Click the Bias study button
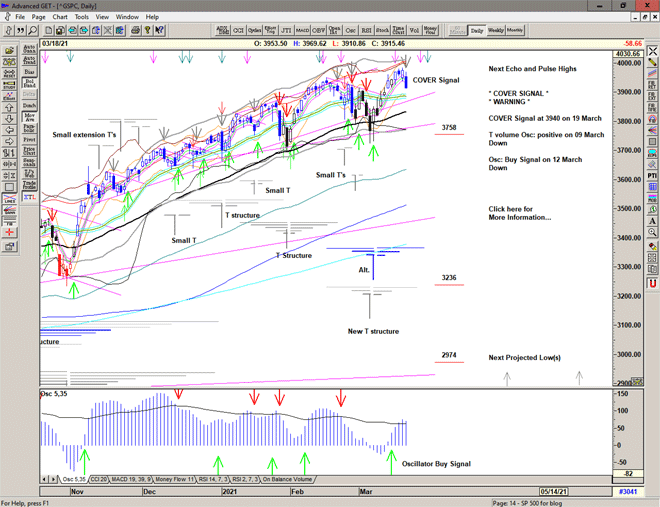 tap(29, 71)
